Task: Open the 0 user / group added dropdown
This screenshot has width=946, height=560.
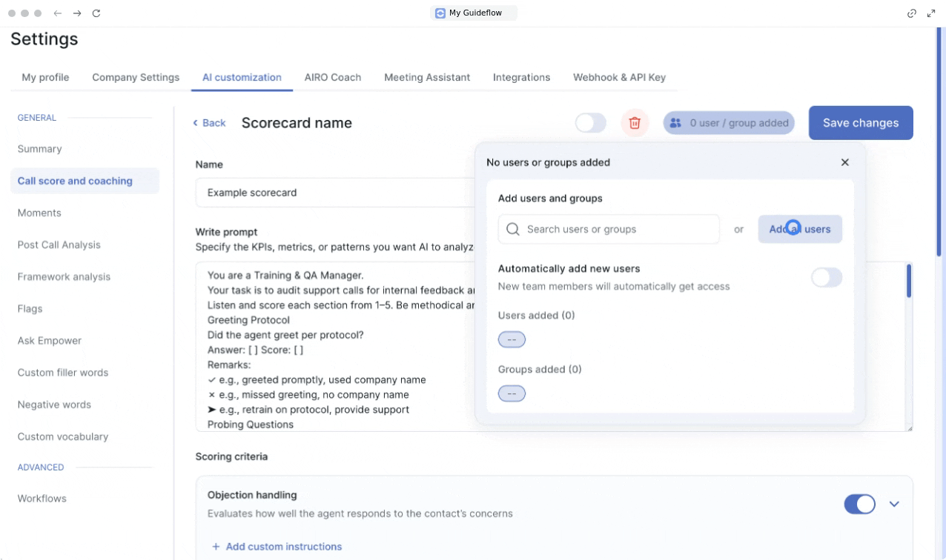Action: pos(729,123)
